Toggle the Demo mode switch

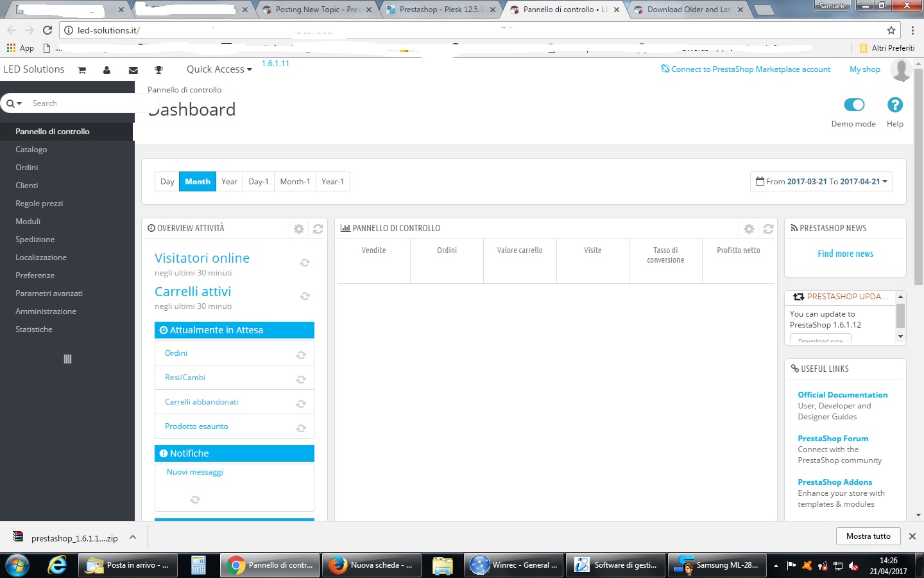(x=854, y=105)
